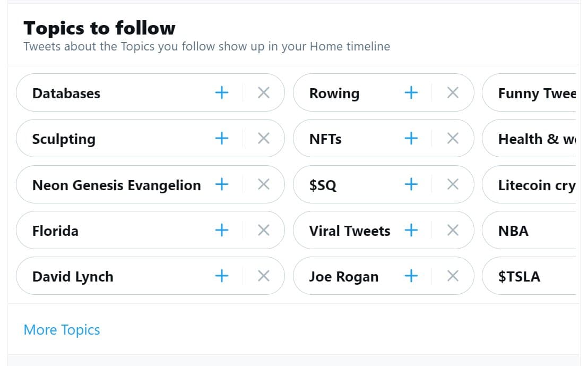The image size is (588, 366).
Task: Follow the Databases topic
Action: point(222,92)
